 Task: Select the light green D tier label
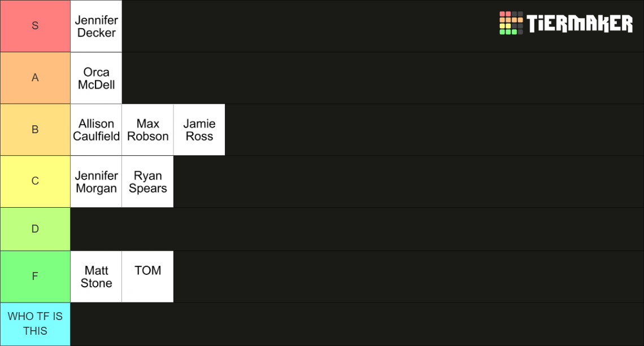pyautogui.click(x=35, y=229)
